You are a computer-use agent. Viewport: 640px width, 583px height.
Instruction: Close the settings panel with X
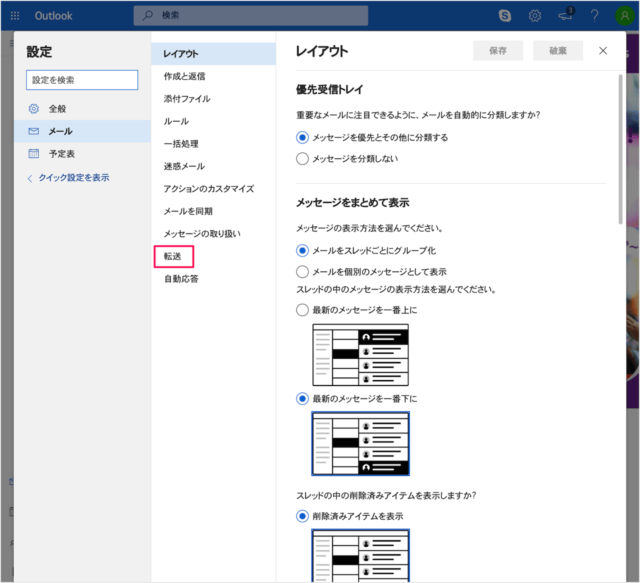[603, 51]
